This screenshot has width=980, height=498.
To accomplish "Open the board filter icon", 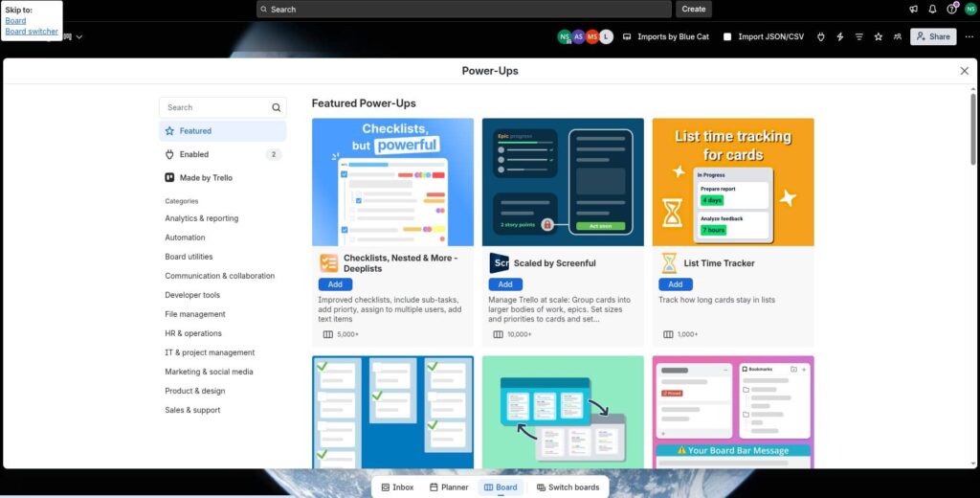I will coord(858,37).
